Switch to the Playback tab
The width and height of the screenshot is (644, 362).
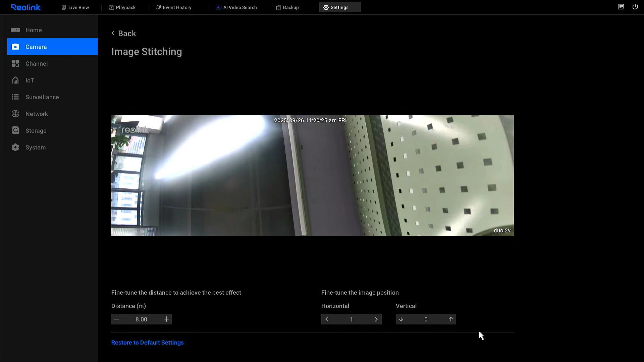click(x=122, y=7)
